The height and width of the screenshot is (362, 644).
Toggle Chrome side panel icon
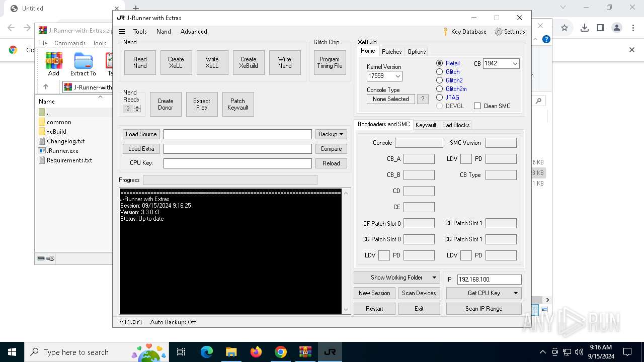click(x=600, y=28)
